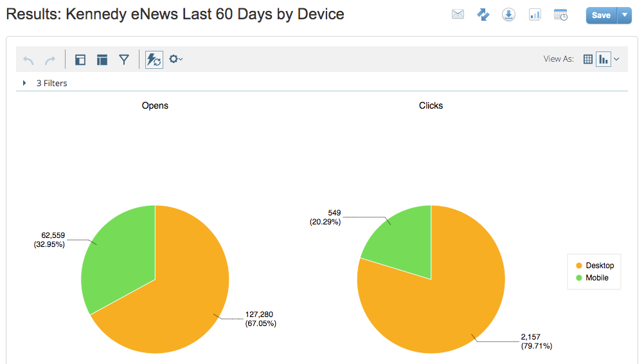Click the email envelope icon

(458, 14)
